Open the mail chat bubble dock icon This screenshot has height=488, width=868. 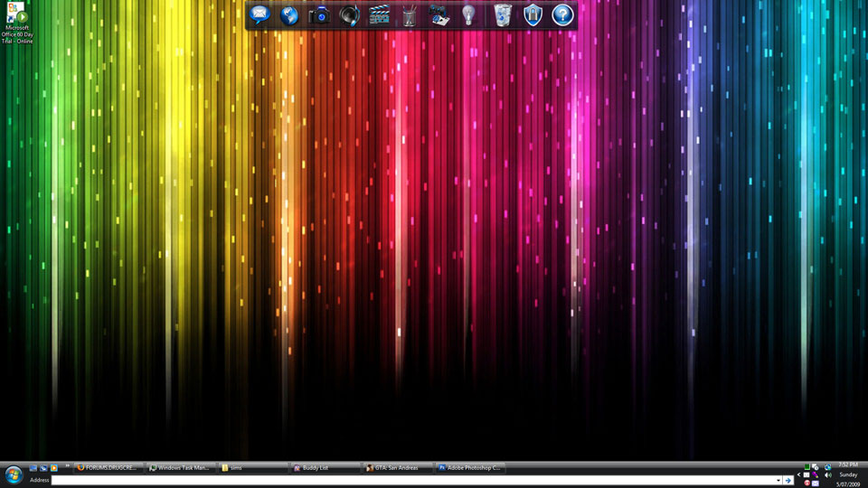tap(260, 14)
